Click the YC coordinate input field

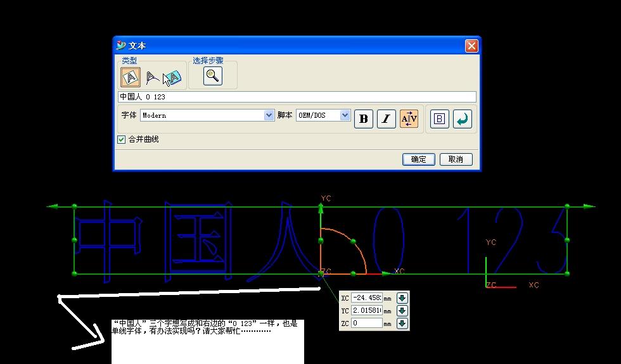367,310
